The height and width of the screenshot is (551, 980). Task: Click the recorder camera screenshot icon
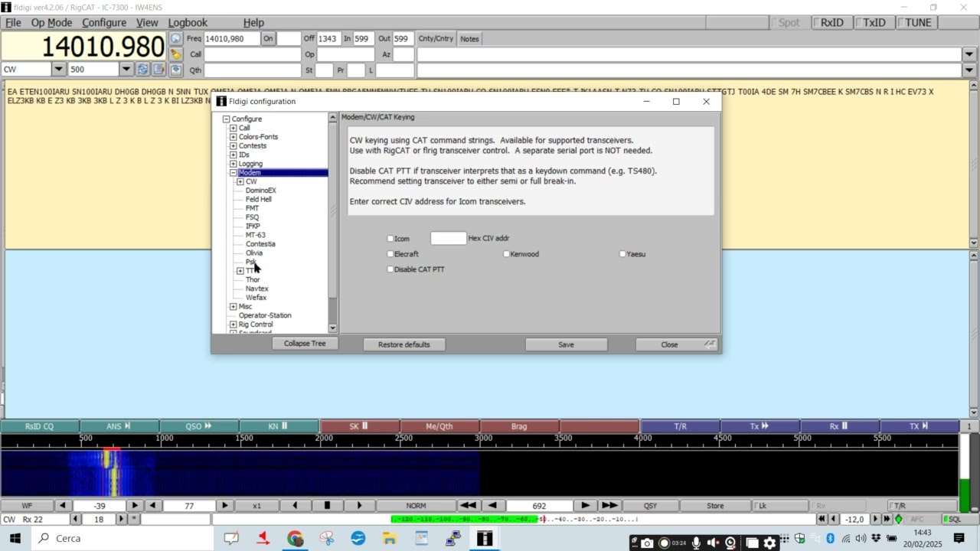coord(647,543)
